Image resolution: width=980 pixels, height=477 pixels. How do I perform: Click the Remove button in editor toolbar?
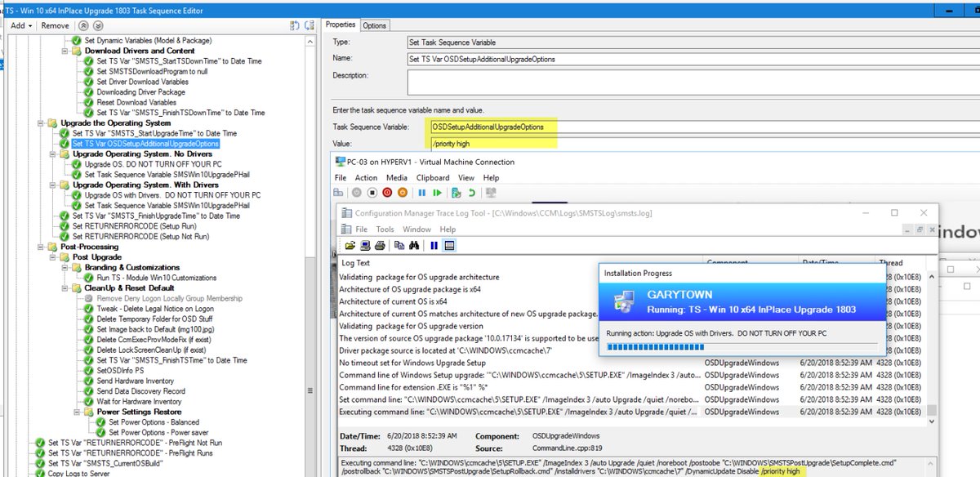coord(56,25)
